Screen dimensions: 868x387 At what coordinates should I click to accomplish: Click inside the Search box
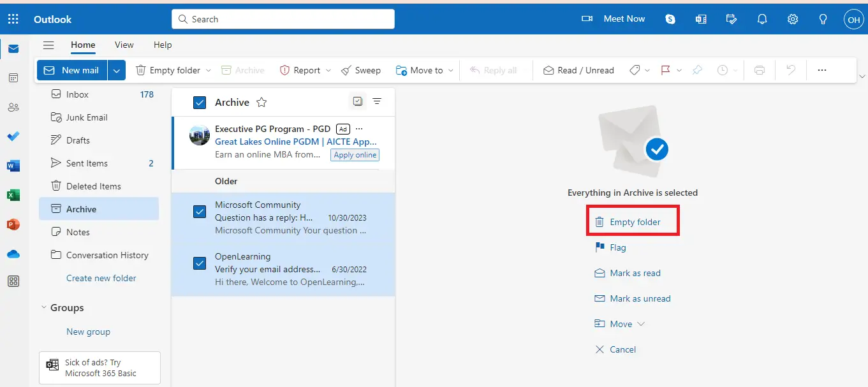pyautogui.click(x=283, y=19)
